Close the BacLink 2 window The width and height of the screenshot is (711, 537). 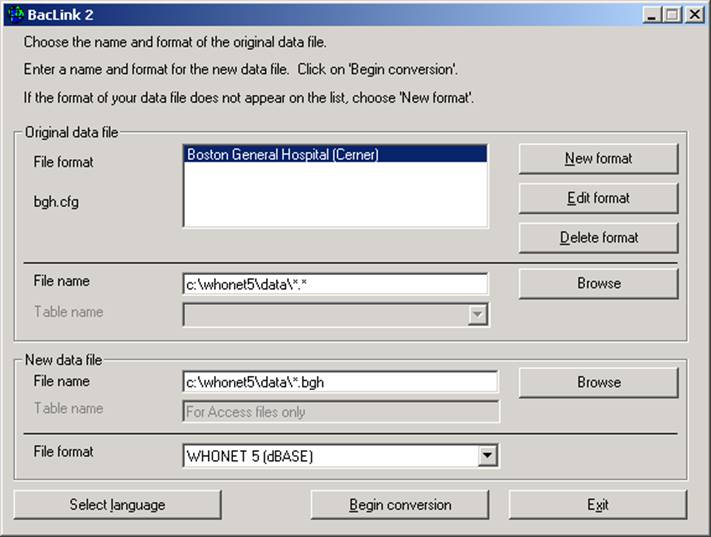click(694, 15)
